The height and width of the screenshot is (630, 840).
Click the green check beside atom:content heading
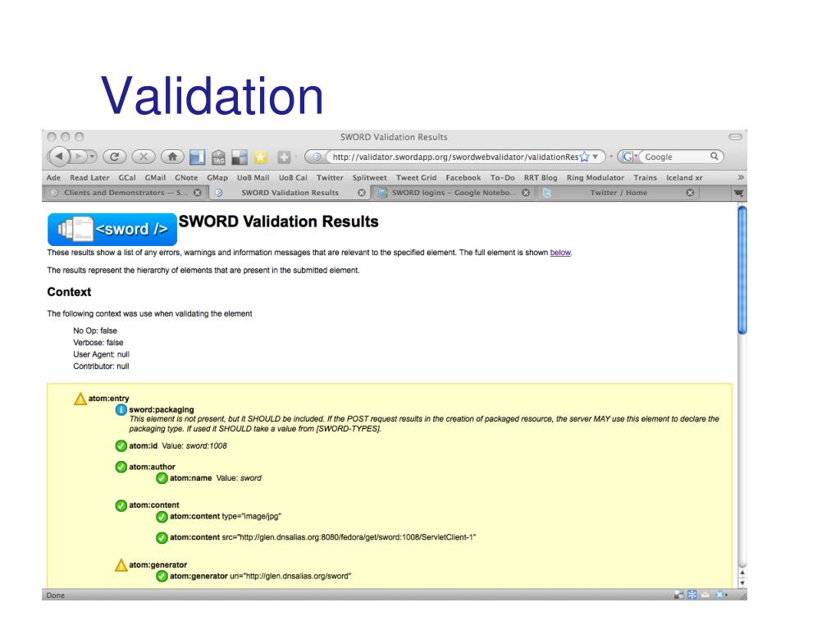click(121, 505)
